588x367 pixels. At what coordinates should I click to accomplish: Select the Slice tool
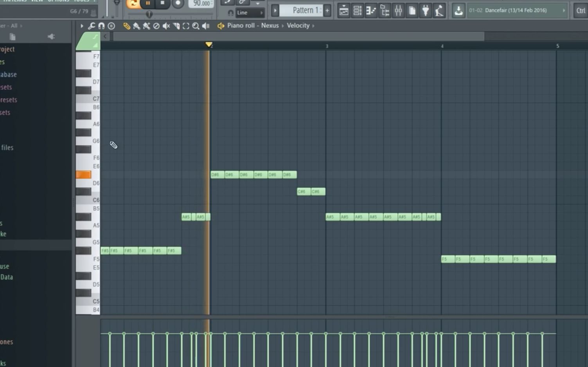[176, 25]
